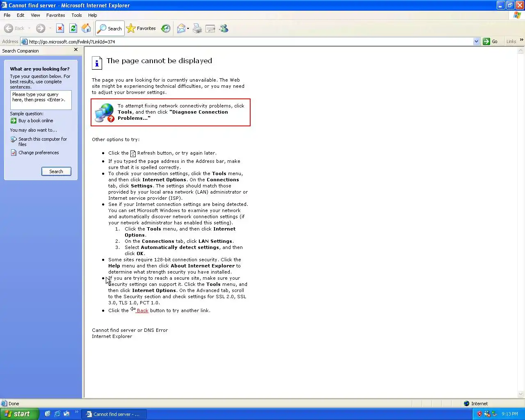Open the Help menu
The height and width of the screenshot is (420, 525).
coord(93,15)
